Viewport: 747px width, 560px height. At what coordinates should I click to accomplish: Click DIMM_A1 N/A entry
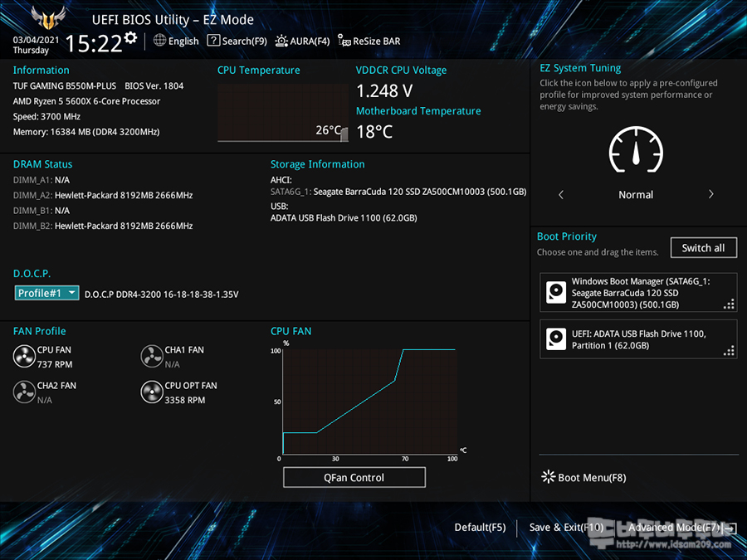tap(41, 180)
